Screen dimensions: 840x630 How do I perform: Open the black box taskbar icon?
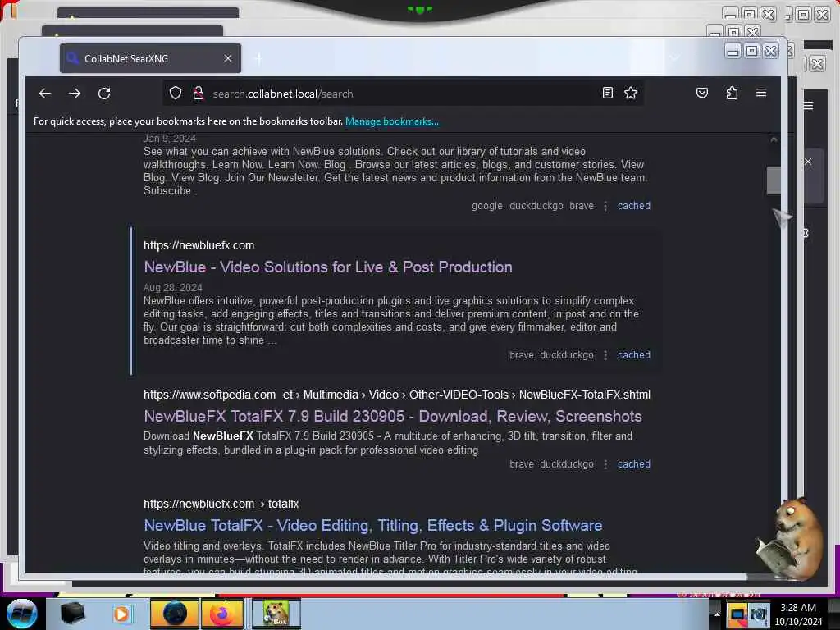pos(72,614)
